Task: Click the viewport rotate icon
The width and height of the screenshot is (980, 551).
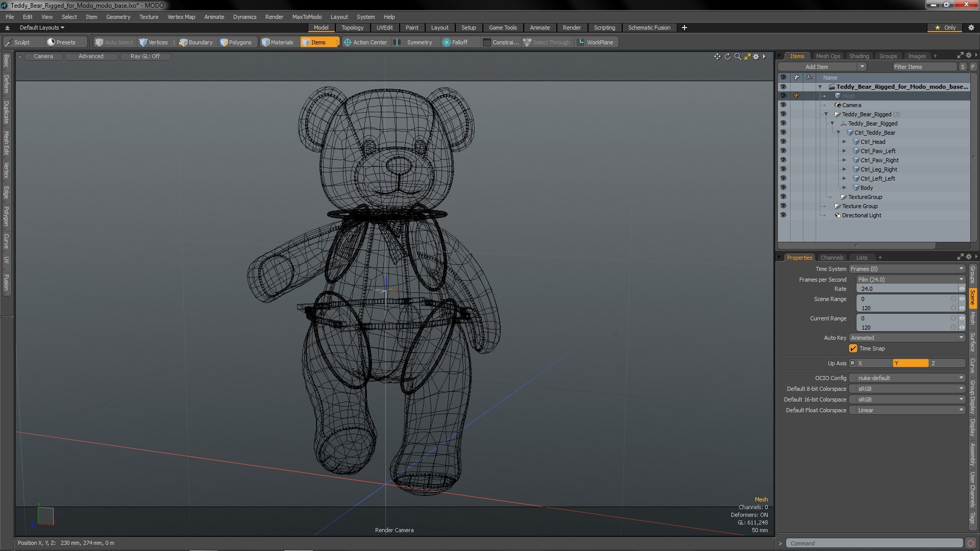Action: 727,57
